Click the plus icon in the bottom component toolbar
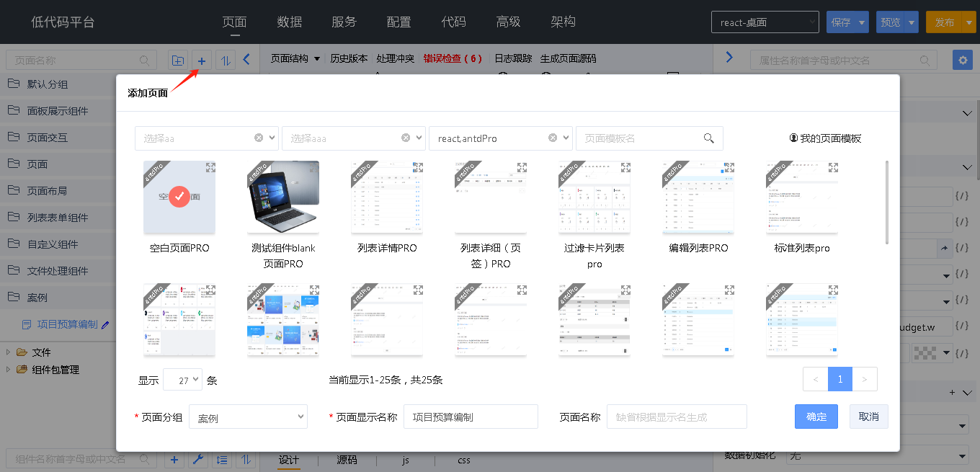Screen dimensions: 980x472 pyautogui.click(x=174, y=459)
